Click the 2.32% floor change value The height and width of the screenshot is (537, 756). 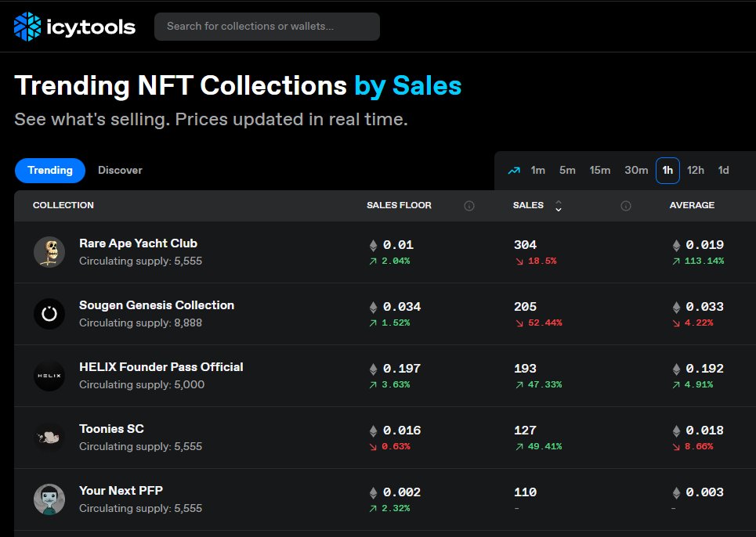396,508
